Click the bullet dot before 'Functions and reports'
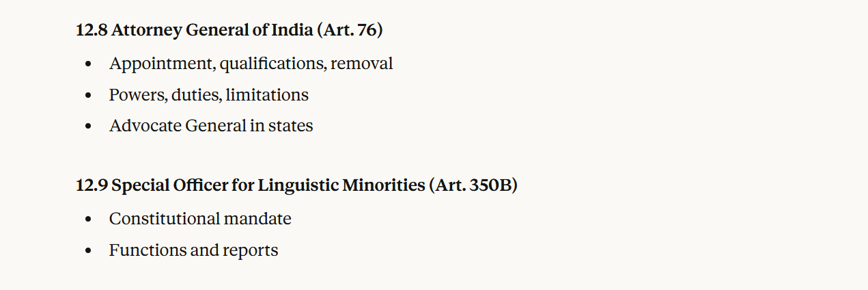Image resolution: width=868 pixels, height=290 pixels. [88, 251]
